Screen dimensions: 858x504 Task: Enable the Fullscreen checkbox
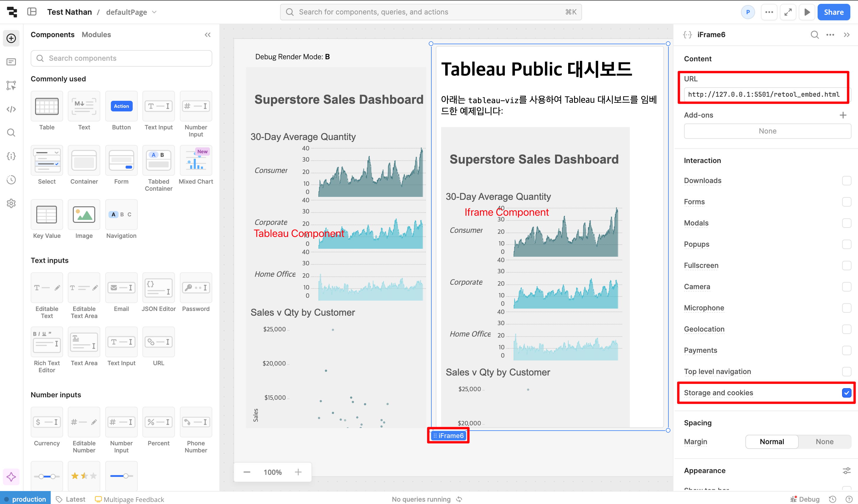click(846, 266)
